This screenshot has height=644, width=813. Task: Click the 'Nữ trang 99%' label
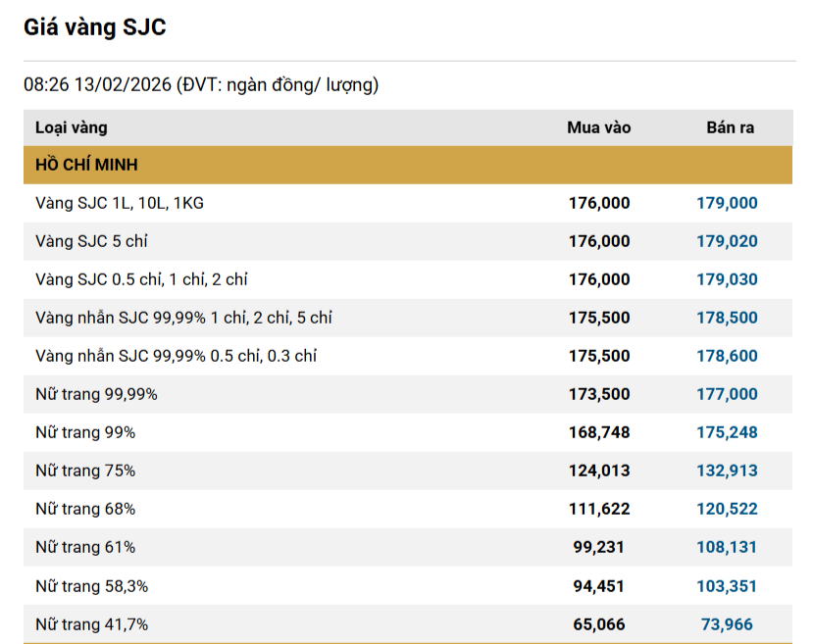tap(85, 432)
